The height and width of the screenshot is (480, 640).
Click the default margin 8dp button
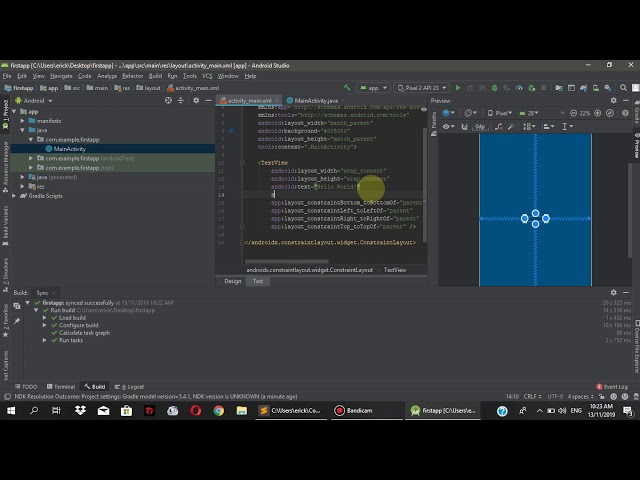480,127
